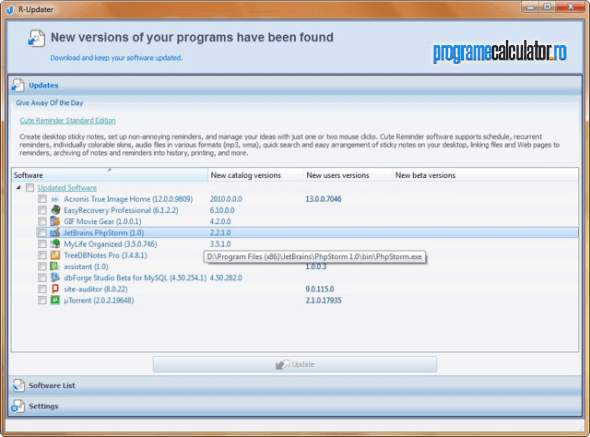Click the Update button
Screen dimensions: 590x437
295,364
